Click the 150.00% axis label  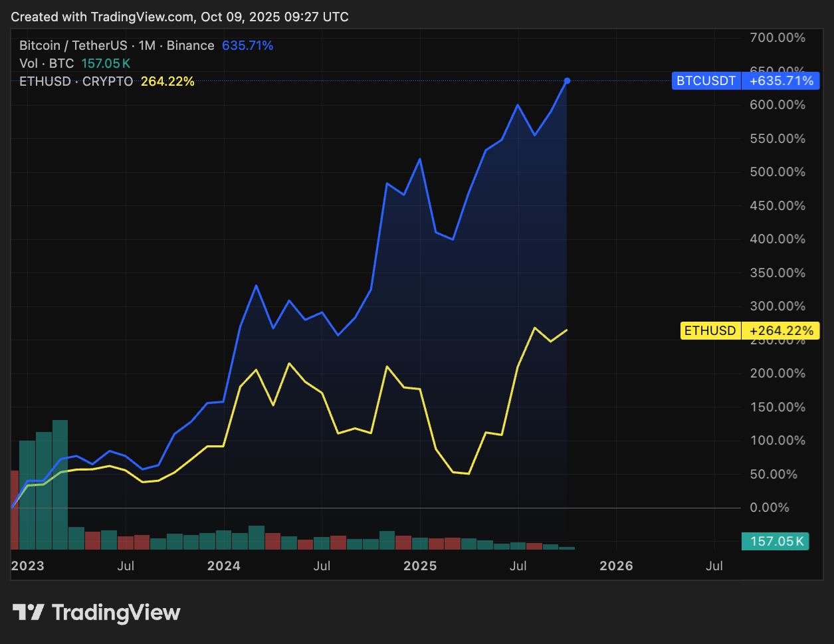(778, 407)
